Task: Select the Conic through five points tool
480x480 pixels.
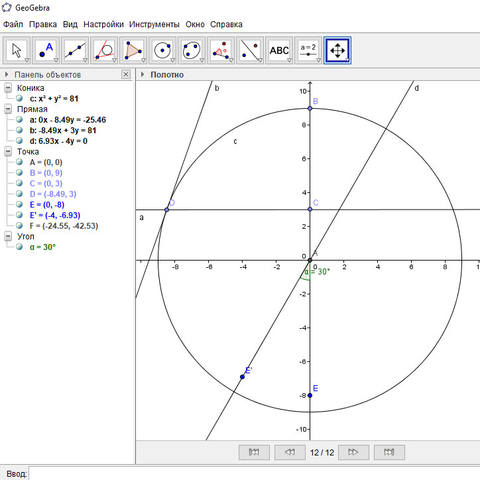Action: pyautogui.click(x=191, y=50)
